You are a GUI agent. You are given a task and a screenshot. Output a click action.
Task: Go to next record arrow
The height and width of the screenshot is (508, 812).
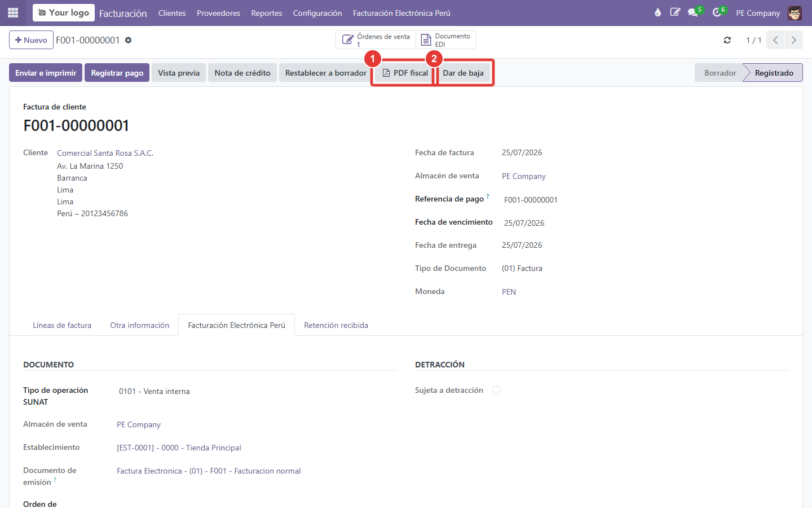[793, 40]
